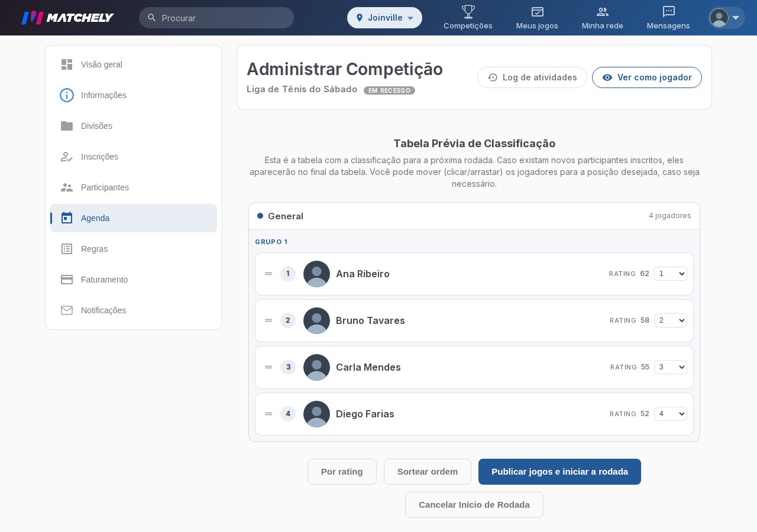This screenshot has height=532, width=757.
Task: Open Log de atividades
Action: coord(532,77)
